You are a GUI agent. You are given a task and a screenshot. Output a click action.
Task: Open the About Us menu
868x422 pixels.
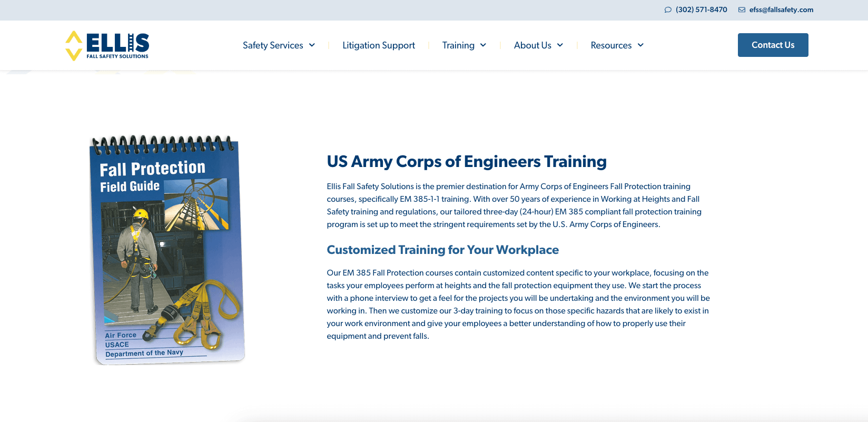(532, 45)
